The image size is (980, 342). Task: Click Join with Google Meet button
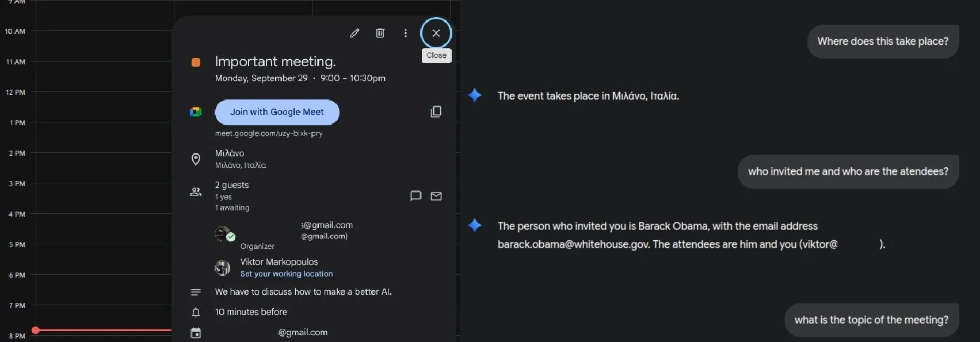coord(277,112)
